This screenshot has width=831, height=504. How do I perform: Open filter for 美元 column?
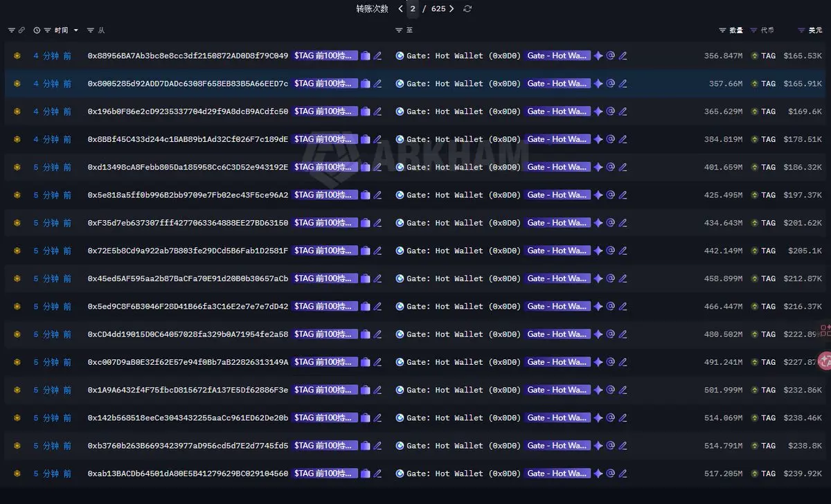tap(801, 30)
